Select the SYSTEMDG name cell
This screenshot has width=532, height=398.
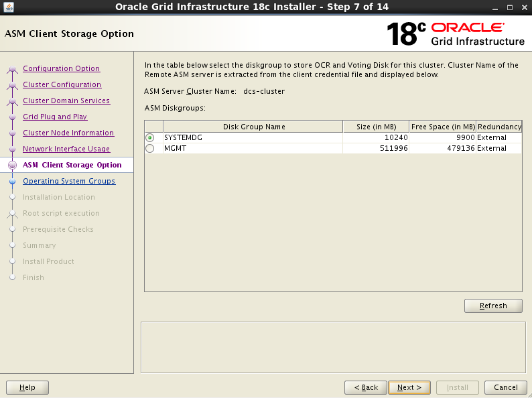coord(253,138)
